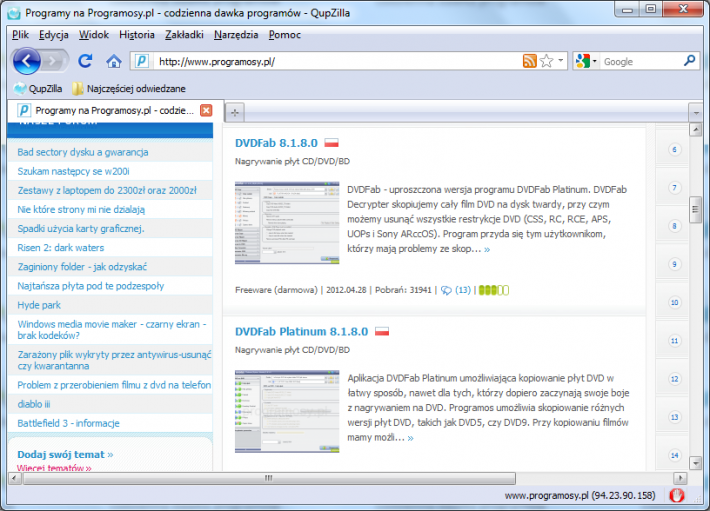Open the Najczęściej odwiedzane folder

[129, 88]
